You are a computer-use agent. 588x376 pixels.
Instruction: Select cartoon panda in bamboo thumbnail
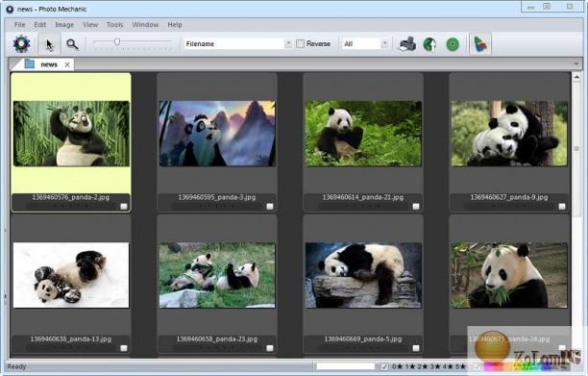tap(71, 134)
